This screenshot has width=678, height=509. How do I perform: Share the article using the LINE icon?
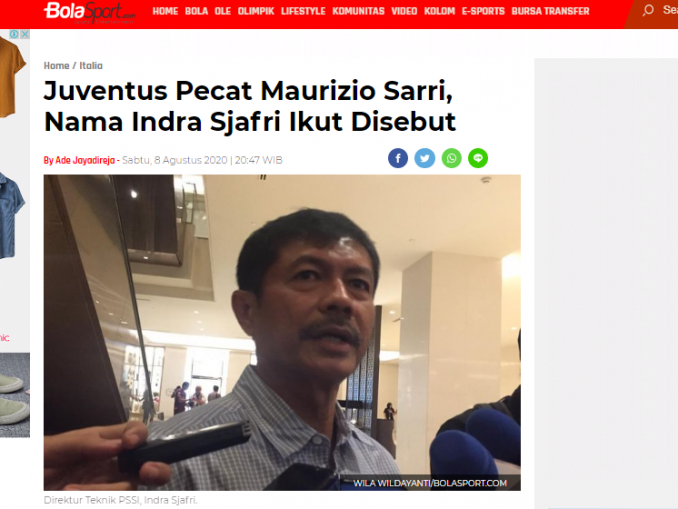478,158
